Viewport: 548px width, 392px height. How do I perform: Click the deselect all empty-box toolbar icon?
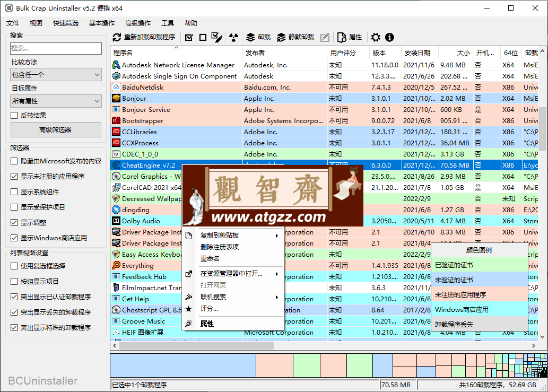203,37
